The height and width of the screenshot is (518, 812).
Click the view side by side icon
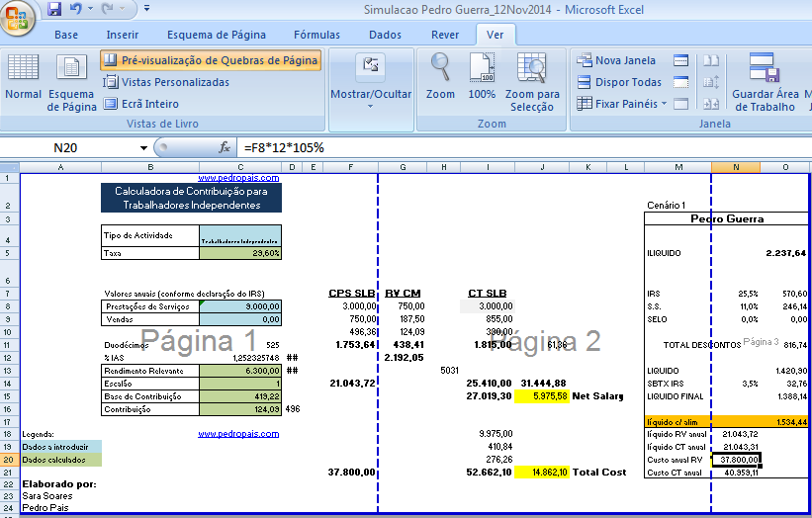(711, 60)
